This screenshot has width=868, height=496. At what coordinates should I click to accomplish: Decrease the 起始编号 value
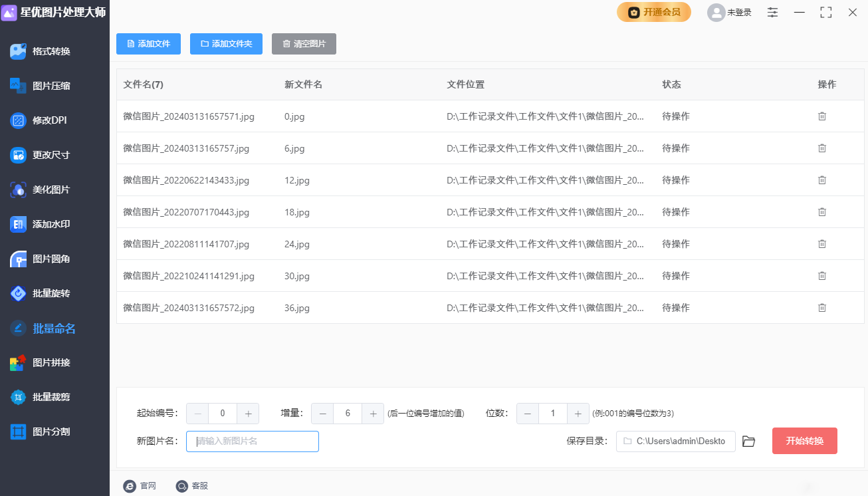197,414
